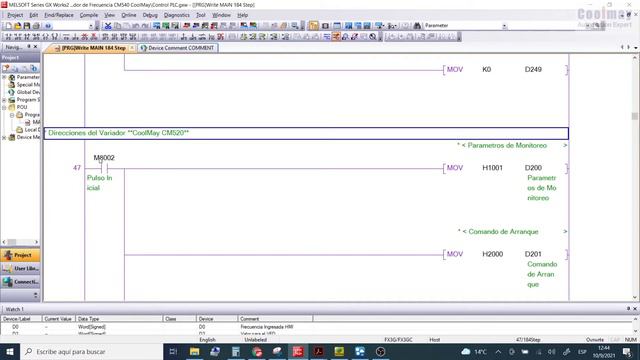Open the Diagnostics menu
This screenshot has height=360, width=640.
coord(176,15)
